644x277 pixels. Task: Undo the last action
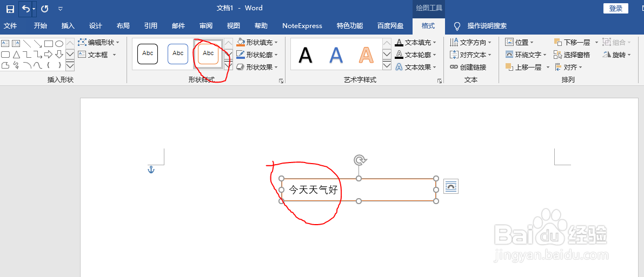point(25,9)
